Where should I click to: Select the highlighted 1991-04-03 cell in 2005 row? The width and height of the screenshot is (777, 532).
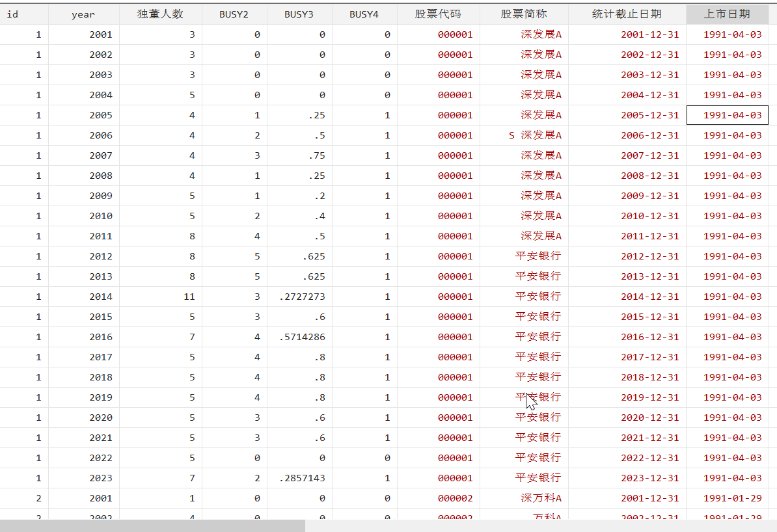point(728,115)
